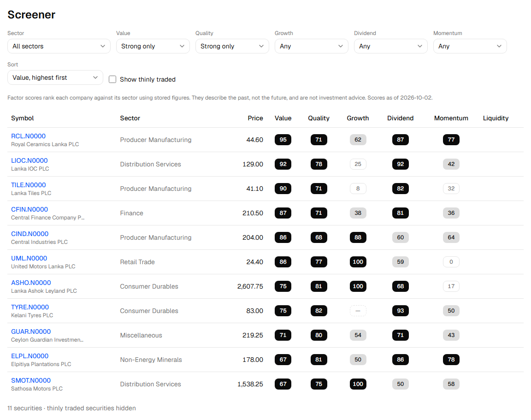
Task: Click Royal Ceramics Lanka PLC name
Action: [45, 144]
